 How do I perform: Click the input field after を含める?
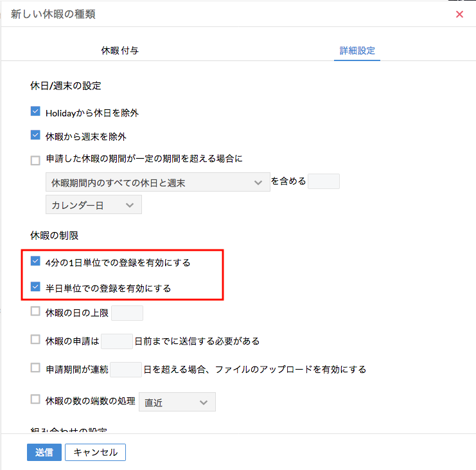point(323,182)
